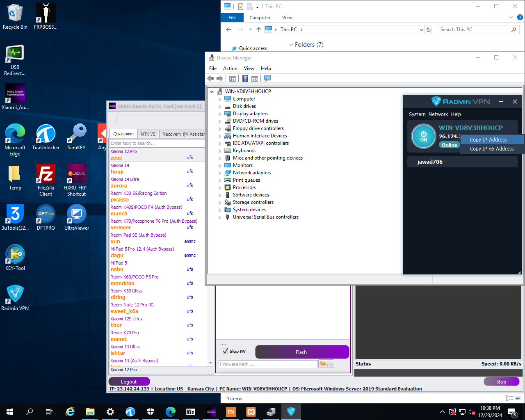Viewport: 525px width, 420px height.
Task: Open Radmin VPN Network menu
Action: point(438,114)
